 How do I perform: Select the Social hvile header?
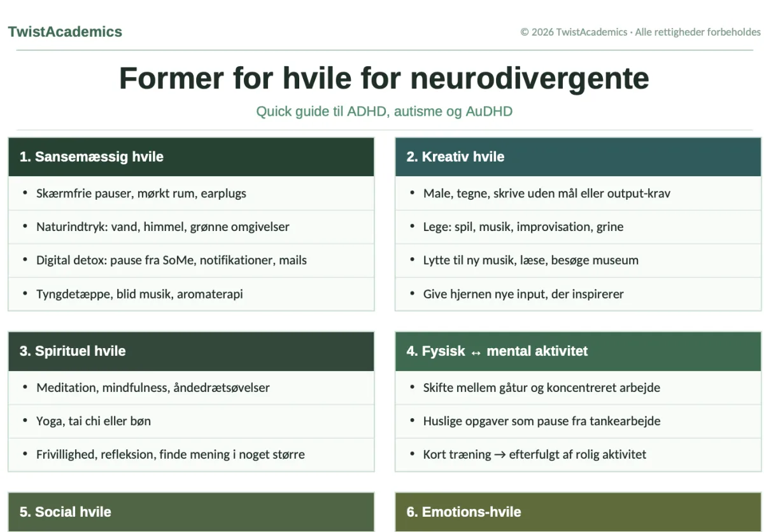[191, 512]
